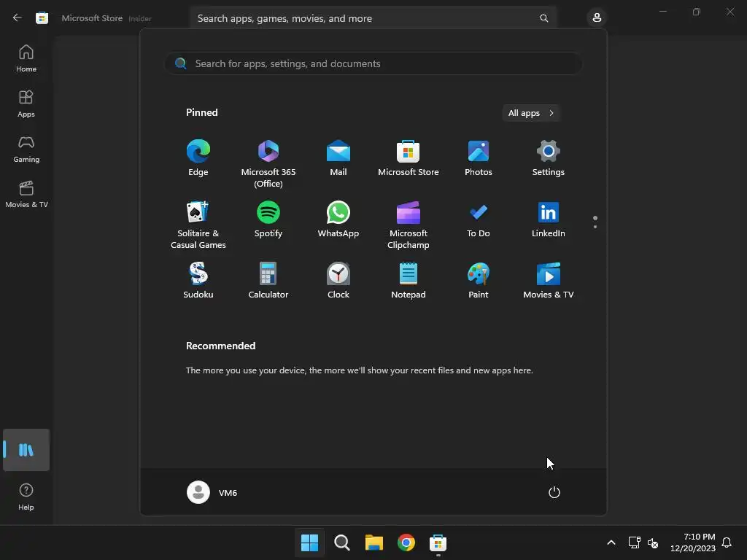Open Apps section in Microsoft Store sidebar

point(26,104)
